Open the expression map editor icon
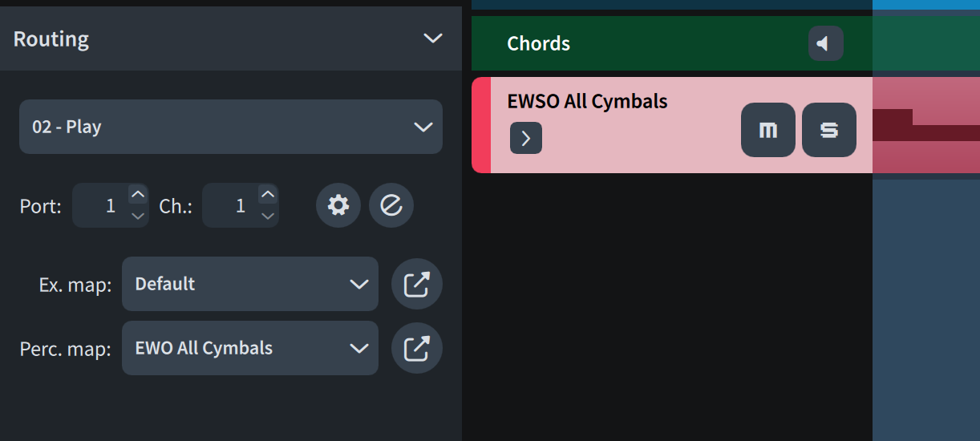 click(416, 284)
